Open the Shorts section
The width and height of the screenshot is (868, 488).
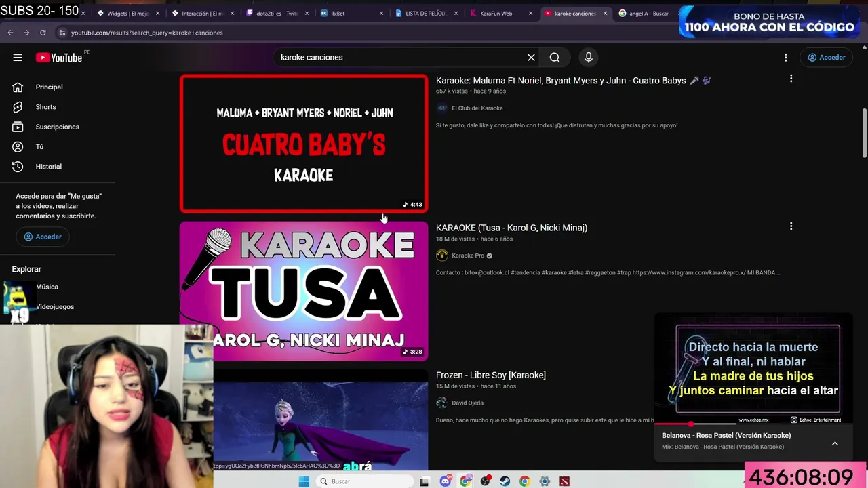click(x=45, y=107)
